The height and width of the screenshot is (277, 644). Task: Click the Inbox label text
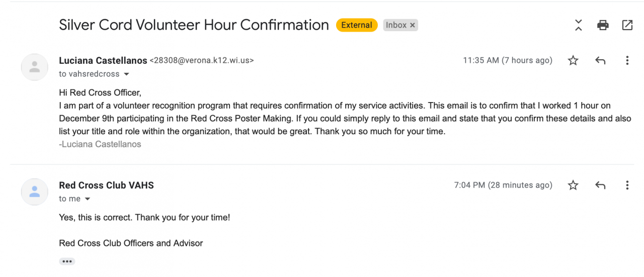pyautogui.click(x=396, y=25)
